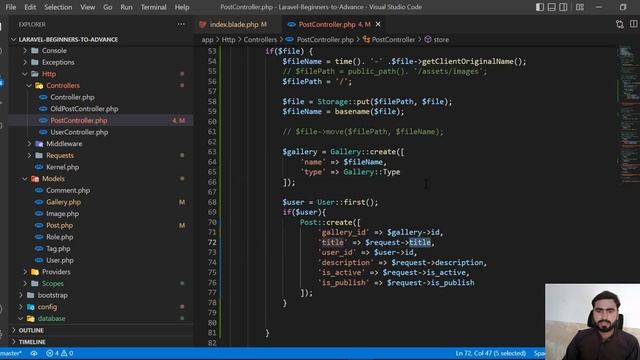Click the webcam video thumbnail overlay
Image resolution: width=640 pixels, height=360 pixels.
coord(592,322)
